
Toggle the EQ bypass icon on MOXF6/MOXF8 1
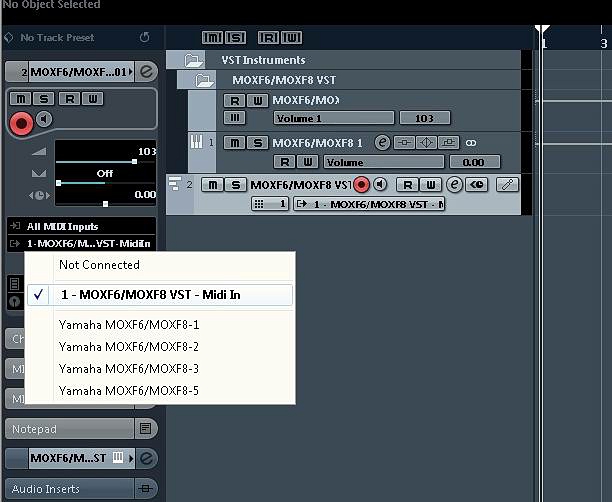426,142
